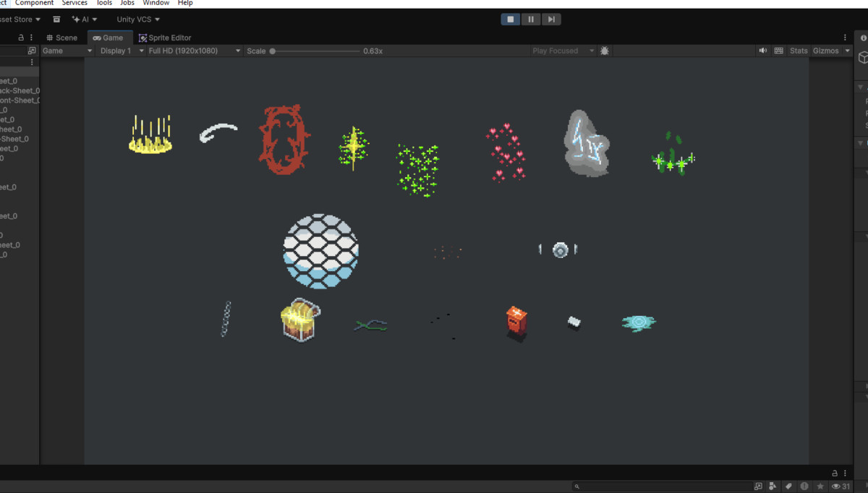Toggle Mute Audio in the Game view
The height and width of the screenshot is (493, 868).
click(x=763, y=51)
